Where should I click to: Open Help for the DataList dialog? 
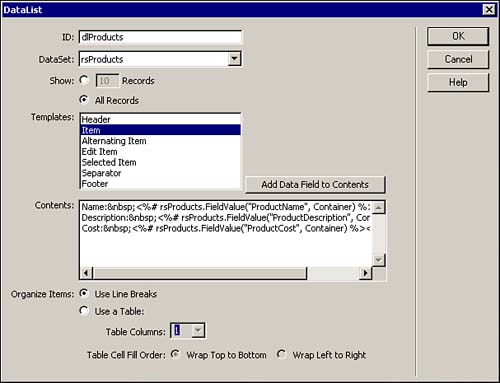pyautogui.click(x=458, y=82)
